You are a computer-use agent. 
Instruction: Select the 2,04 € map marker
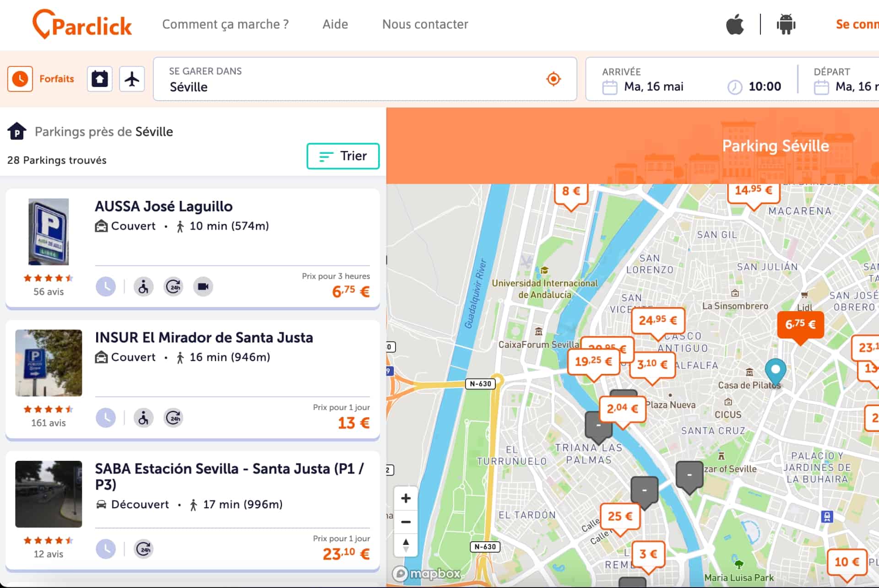click(x=622, y=409)
